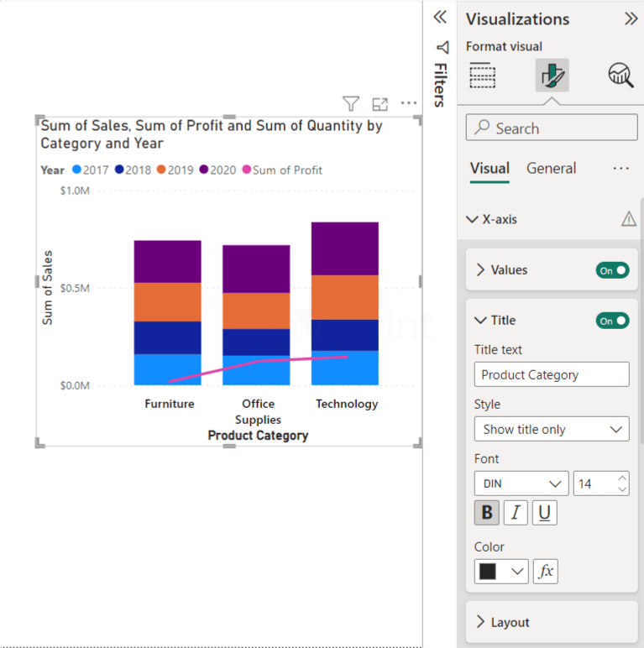Collapse the Title card
The image size is (644, 648).
pyautogui.click(x=480, y=321)
